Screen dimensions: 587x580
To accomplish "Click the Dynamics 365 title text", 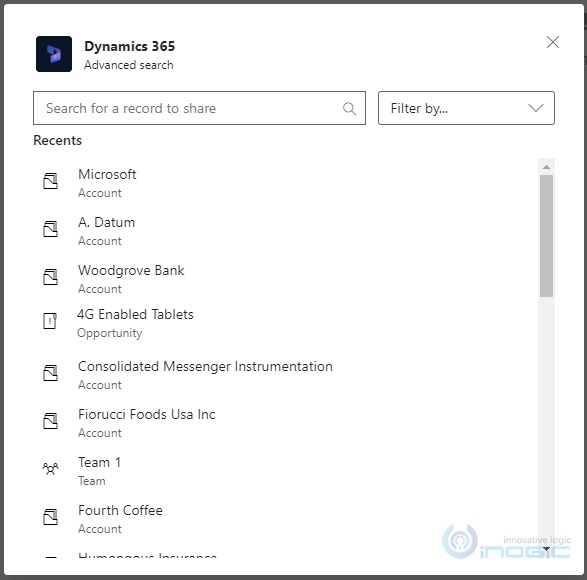I will pyautogui.click(x=130, y=46).
